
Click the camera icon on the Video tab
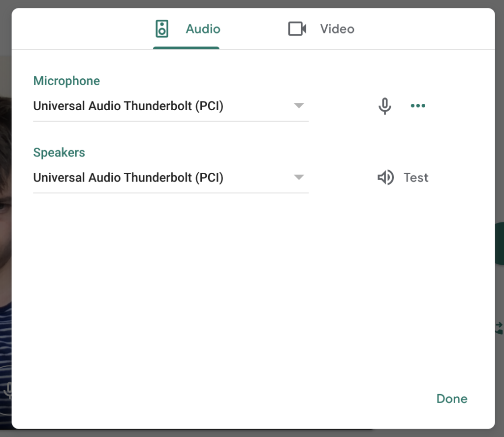[x=297, y=29]
